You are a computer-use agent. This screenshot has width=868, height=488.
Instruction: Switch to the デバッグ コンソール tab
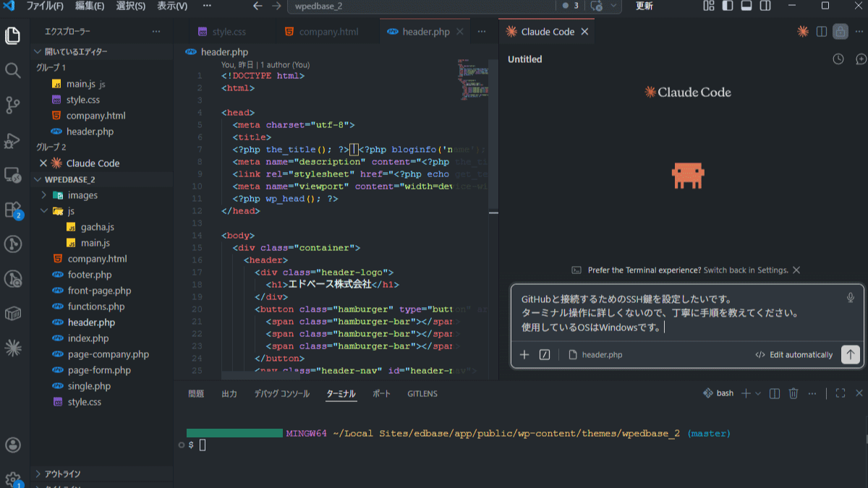pos(282,394)
